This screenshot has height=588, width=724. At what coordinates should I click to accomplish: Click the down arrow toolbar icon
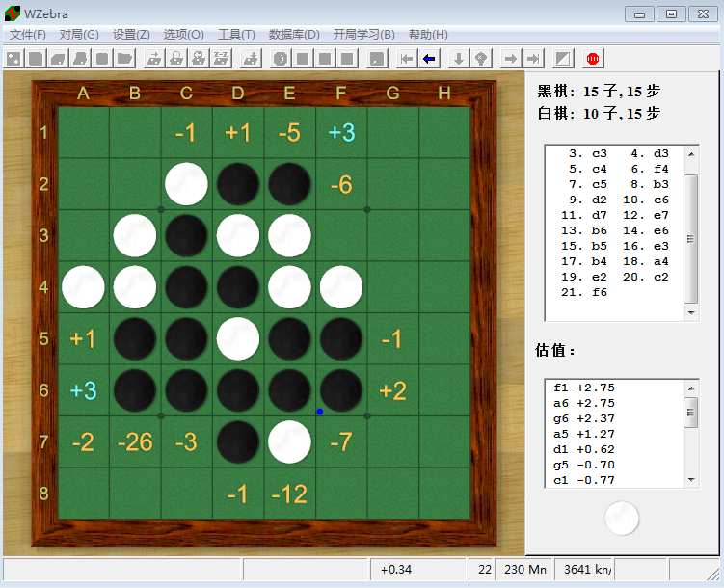tap(459, 59)
